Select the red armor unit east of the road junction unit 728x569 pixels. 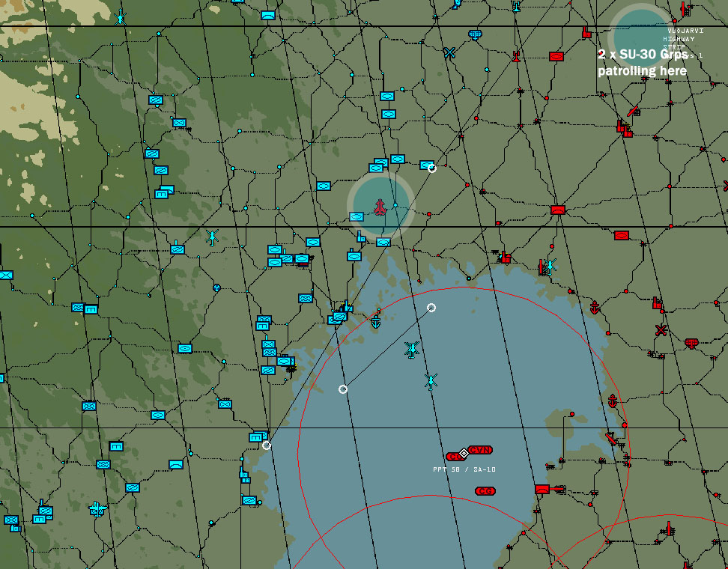621,236
